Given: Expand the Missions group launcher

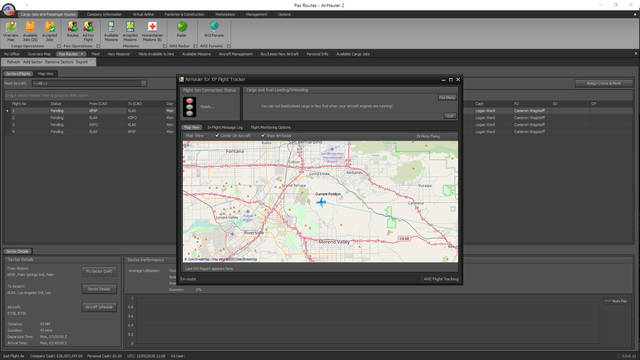Looking at the screenshot, I should [x=165, y=46].
